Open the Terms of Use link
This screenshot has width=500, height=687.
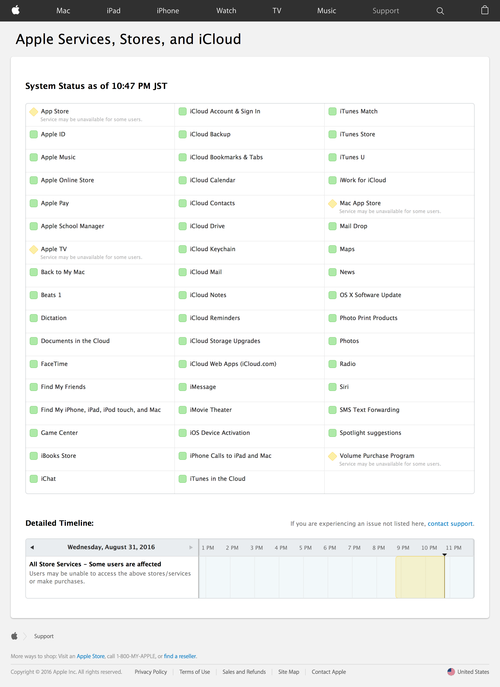click(x=195, y=672)
